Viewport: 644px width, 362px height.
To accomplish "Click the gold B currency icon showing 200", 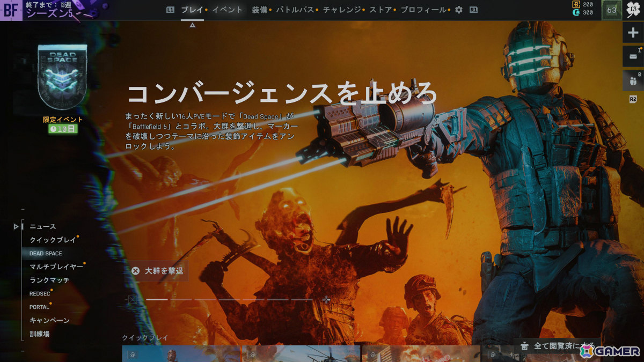I will (576, 4).
